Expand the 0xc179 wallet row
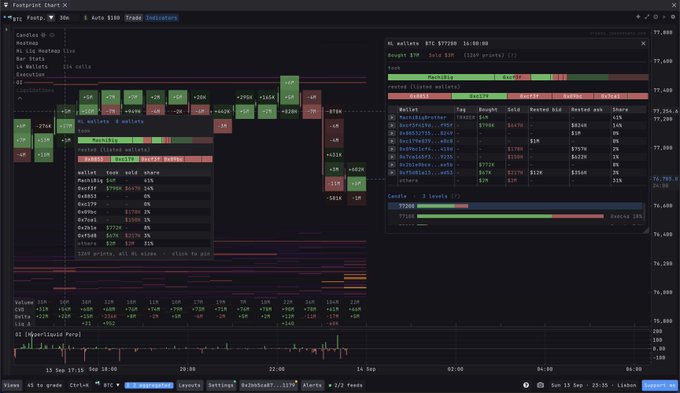This screenshot has width=680, height=393. click(392, 141)
